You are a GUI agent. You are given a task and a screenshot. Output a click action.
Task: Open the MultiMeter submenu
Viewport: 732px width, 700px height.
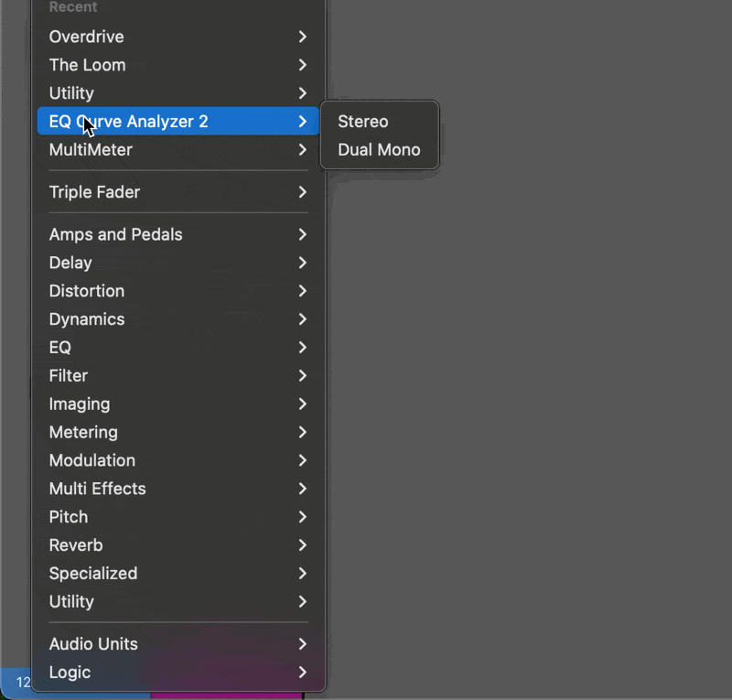tap(91, 150)
